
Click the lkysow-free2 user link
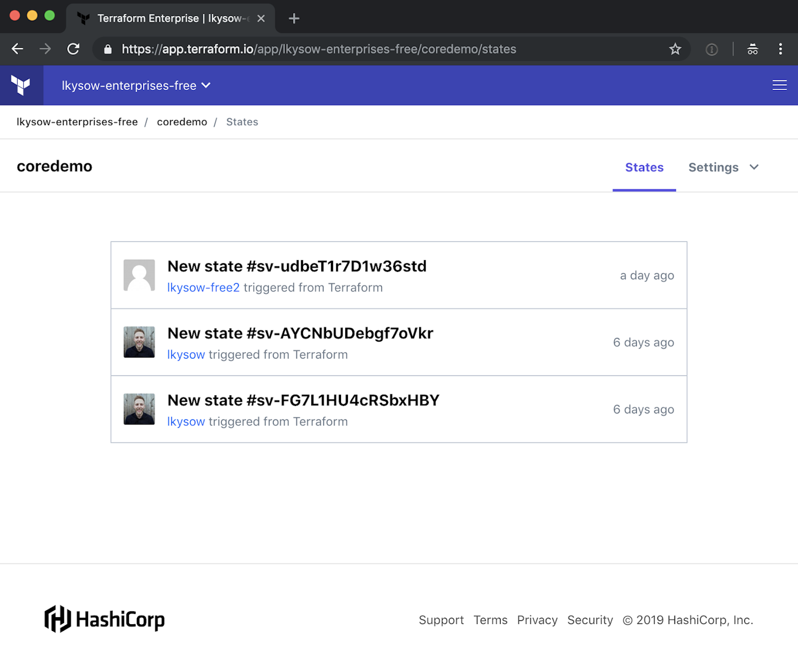[203, 287]
